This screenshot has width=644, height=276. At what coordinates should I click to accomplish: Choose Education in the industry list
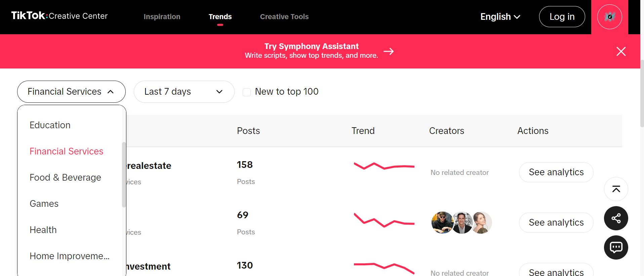(x=50, y=125)
